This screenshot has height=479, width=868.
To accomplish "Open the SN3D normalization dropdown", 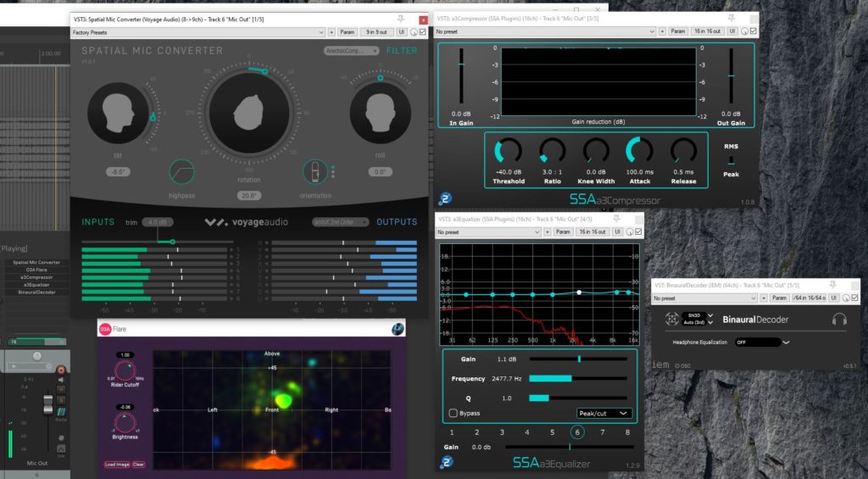I will 698,315.
